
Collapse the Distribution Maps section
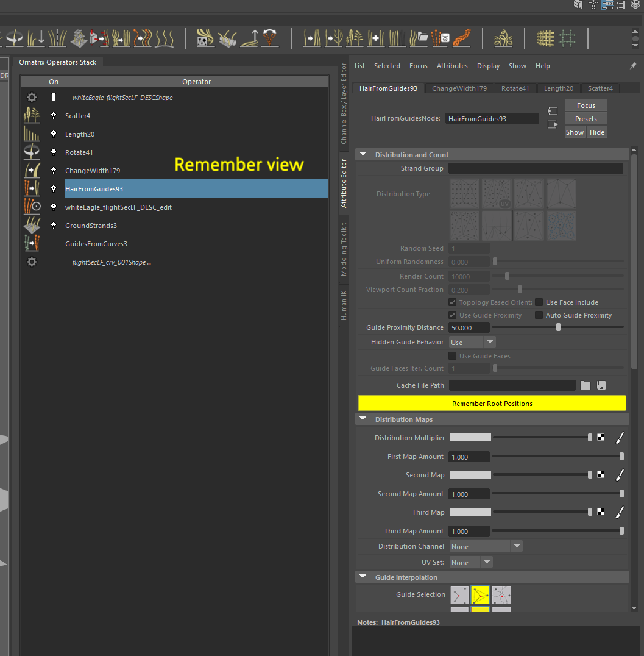click(363, 419)
